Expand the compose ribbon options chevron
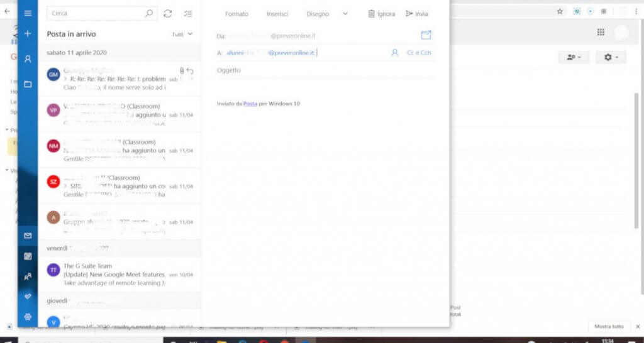 345,13
